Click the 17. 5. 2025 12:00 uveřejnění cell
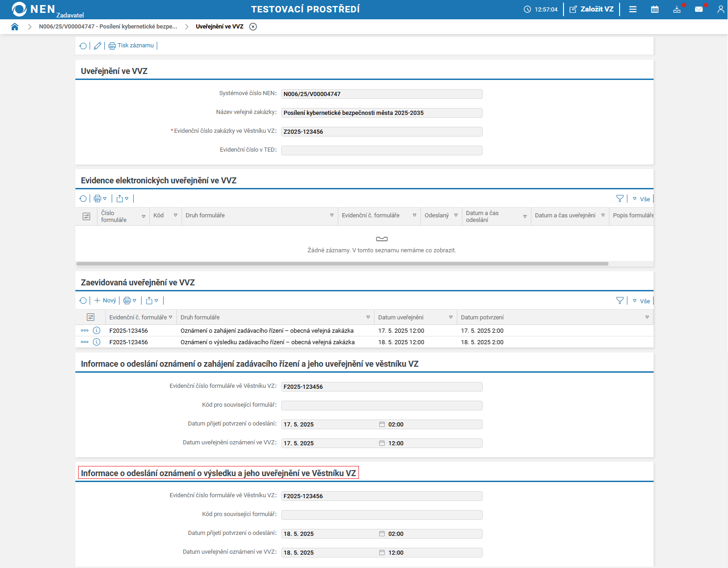 click(401, 331)
